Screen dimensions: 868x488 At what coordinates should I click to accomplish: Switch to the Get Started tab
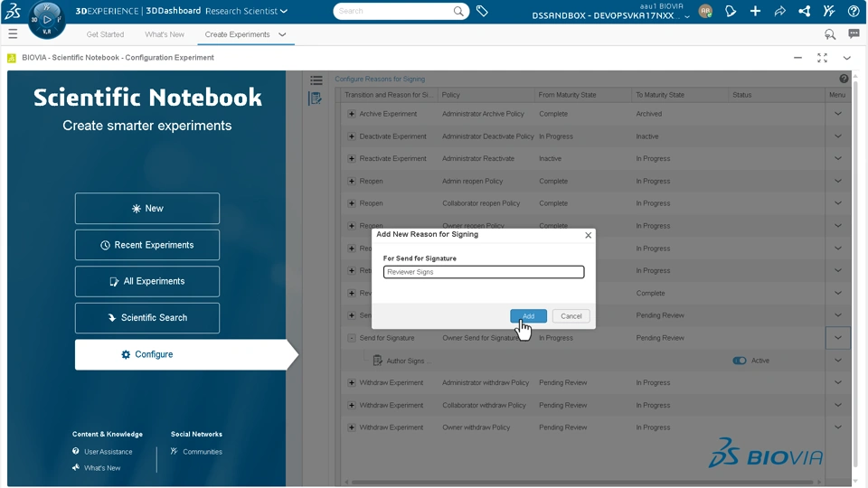pos(105,34)
